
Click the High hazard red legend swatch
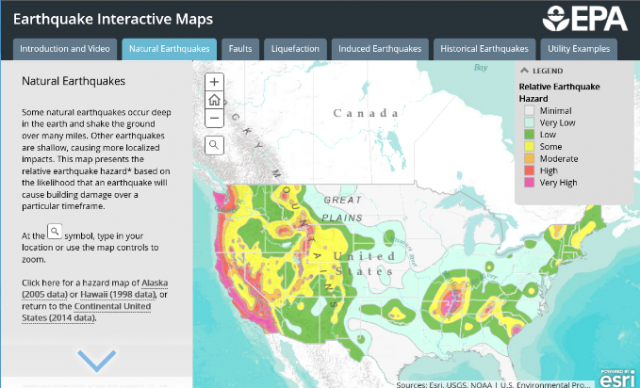click(529, 171)
